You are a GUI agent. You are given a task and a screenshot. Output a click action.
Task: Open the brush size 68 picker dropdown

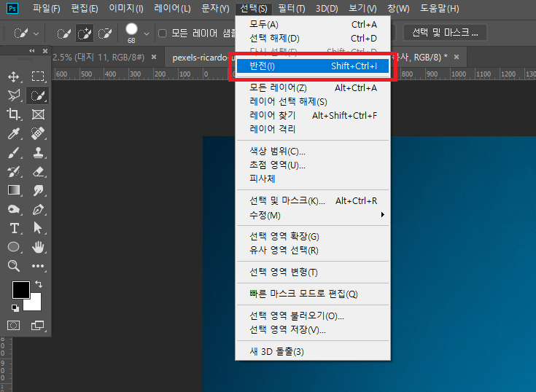(x=147, y=34)
